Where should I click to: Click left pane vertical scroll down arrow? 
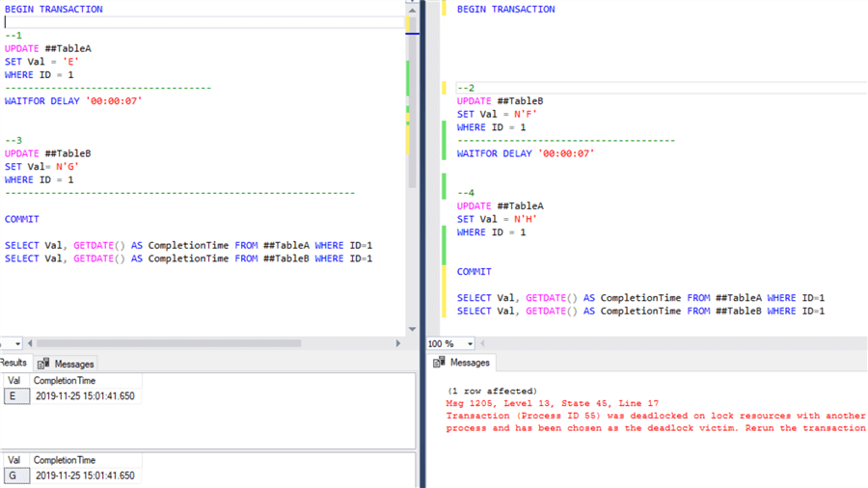[x=412, y=329]
